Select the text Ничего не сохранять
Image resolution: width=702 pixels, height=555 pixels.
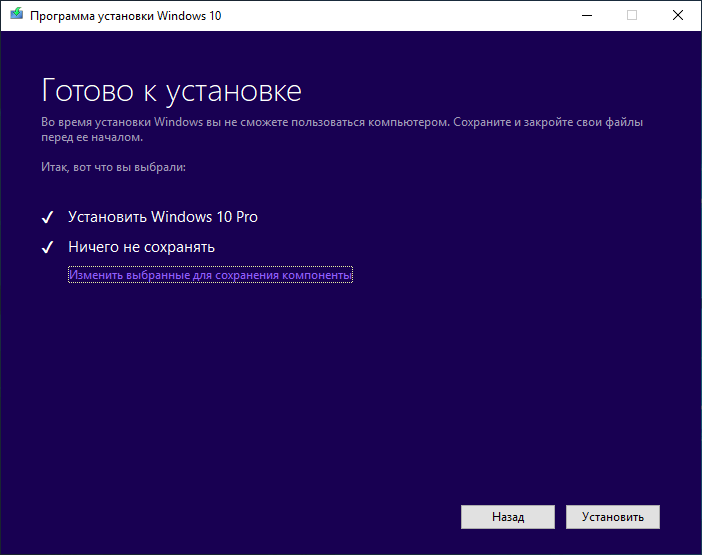coord(141,247)
